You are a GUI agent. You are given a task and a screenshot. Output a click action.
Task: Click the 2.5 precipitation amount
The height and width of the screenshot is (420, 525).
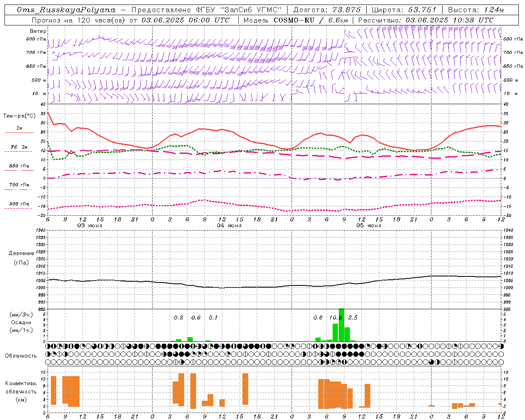353,317
